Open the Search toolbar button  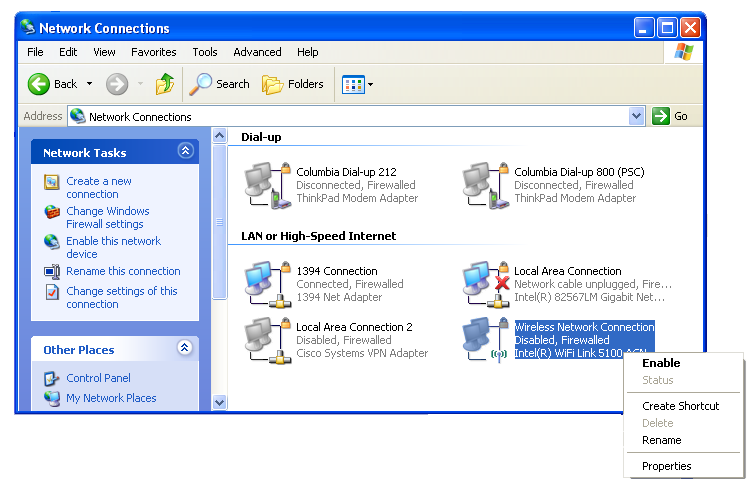pos(220,84)
